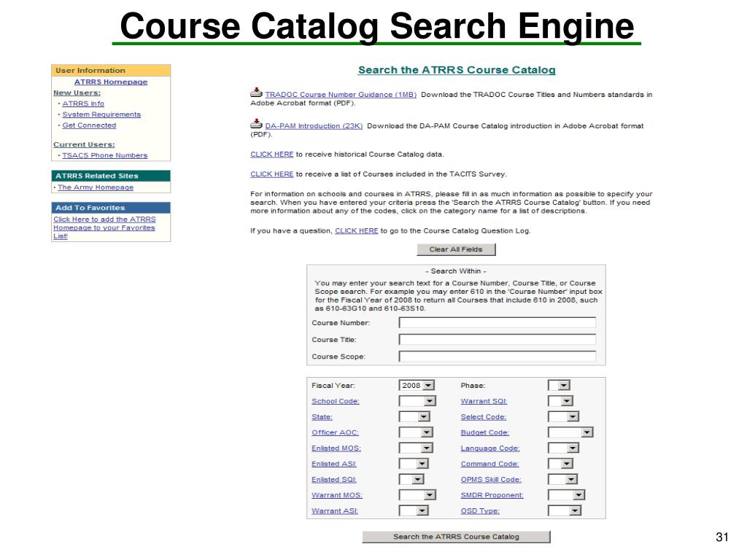Open the Fiscal Year 2008 dropdown
Image resolution: width=747 pixels, height=560 pixels.
tap(417, 386)
